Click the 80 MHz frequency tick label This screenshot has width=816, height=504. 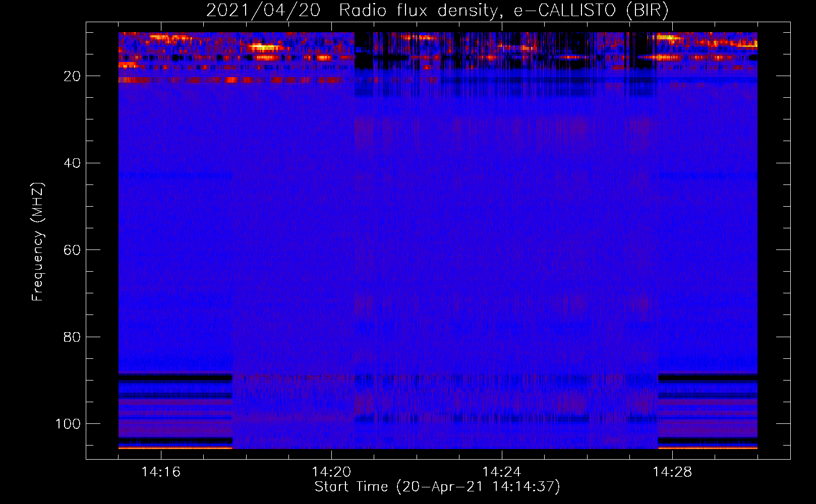tap(72, 337)
